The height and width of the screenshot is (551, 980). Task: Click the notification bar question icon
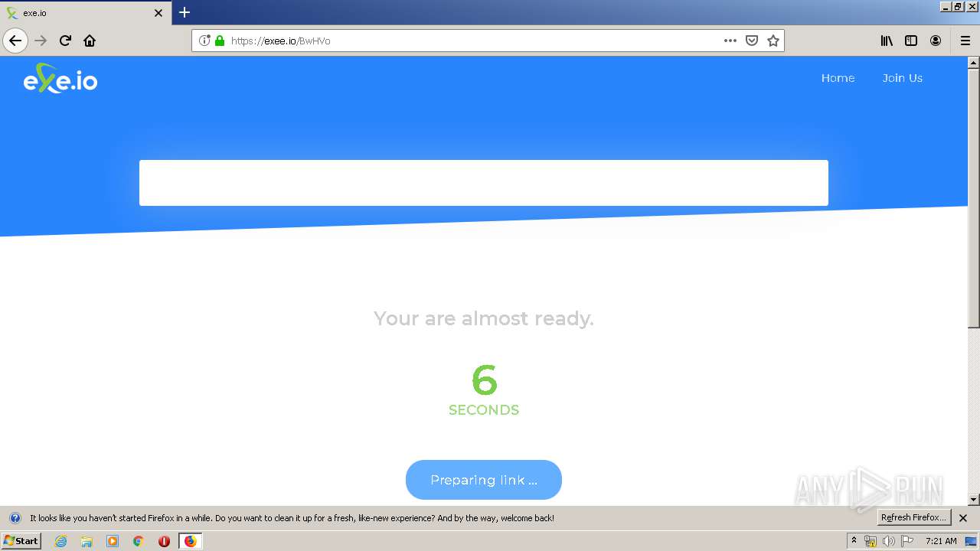point(15,518)
